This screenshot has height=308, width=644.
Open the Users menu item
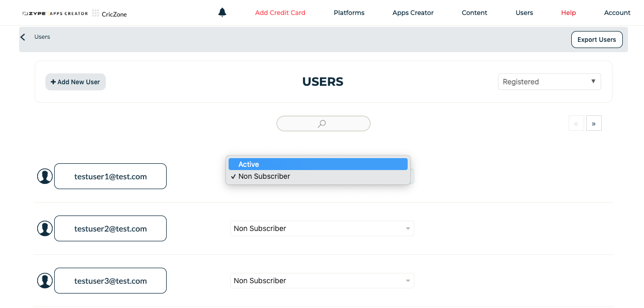[524, 12]
